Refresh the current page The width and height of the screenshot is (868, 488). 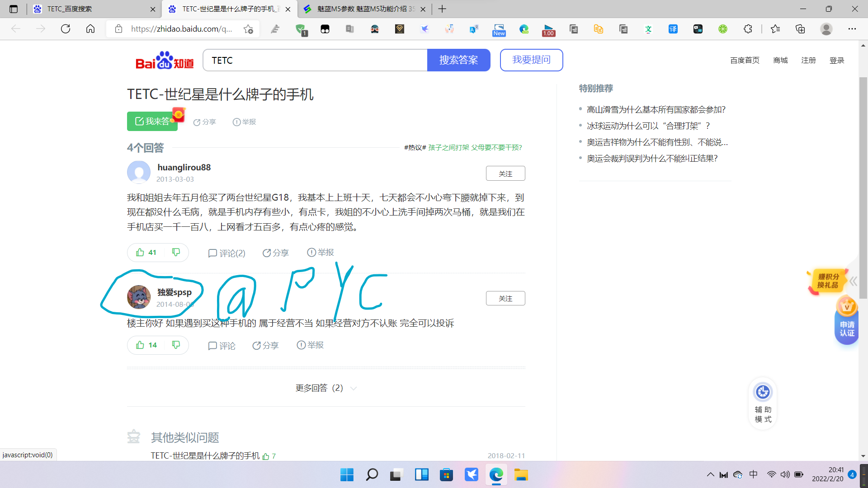(x=66, y=29)
